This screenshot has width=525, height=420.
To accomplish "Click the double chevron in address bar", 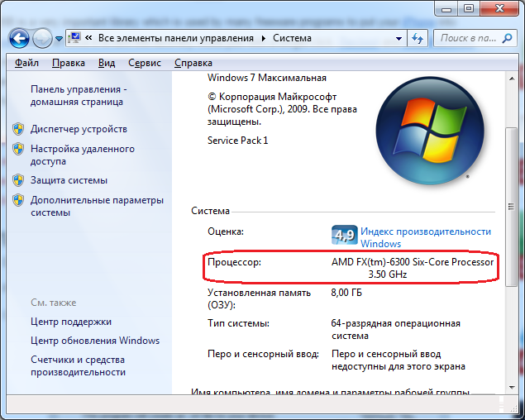I will [88, 38].
